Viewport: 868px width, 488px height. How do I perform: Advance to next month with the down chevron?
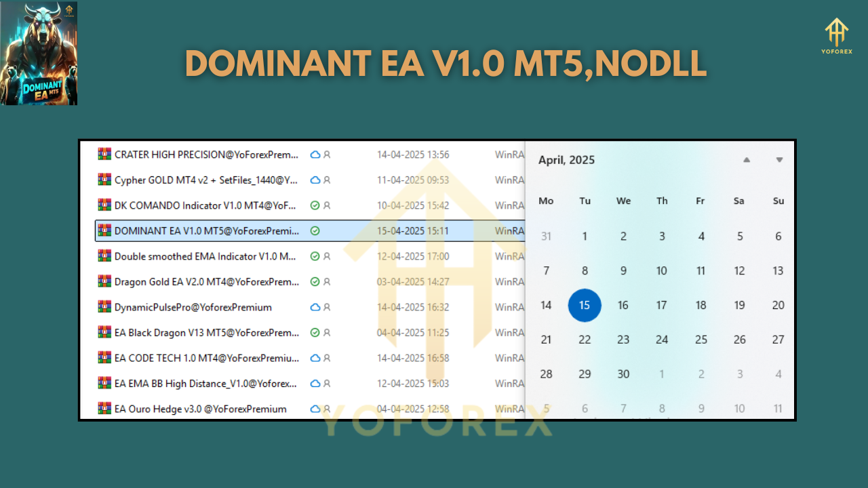coord(778,160)
